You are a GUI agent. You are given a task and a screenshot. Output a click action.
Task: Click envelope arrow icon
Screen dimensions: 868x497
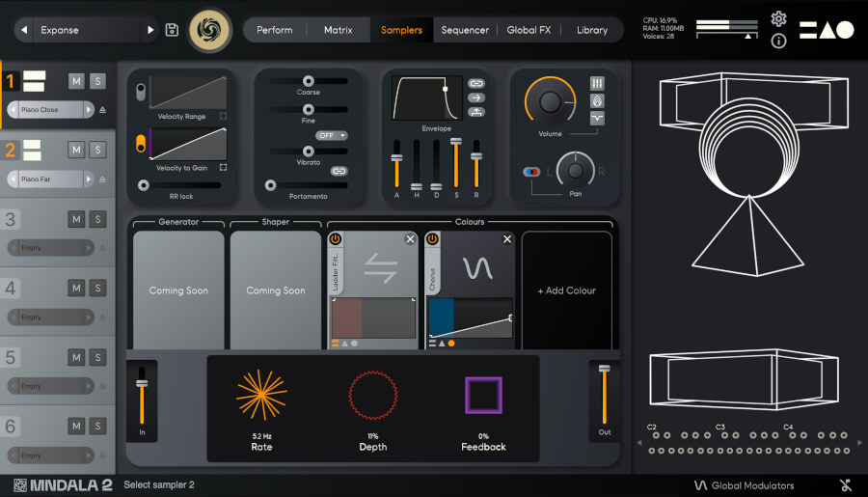click(476, 98)
